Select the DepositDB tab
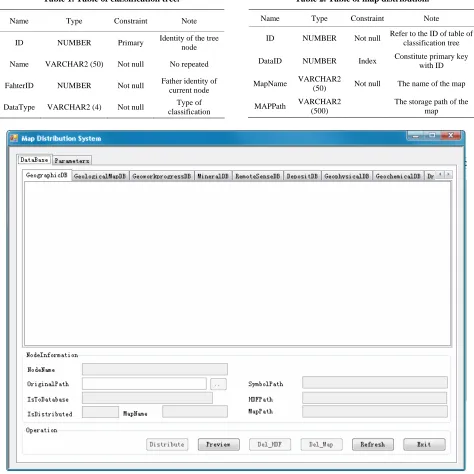 (303, 176)
